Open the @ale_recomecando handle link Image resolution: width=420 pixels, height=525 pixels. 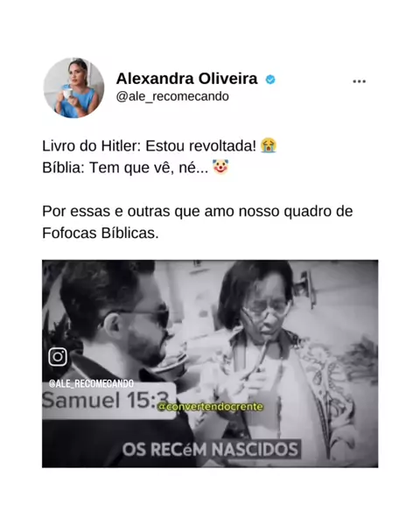(172, 97)
